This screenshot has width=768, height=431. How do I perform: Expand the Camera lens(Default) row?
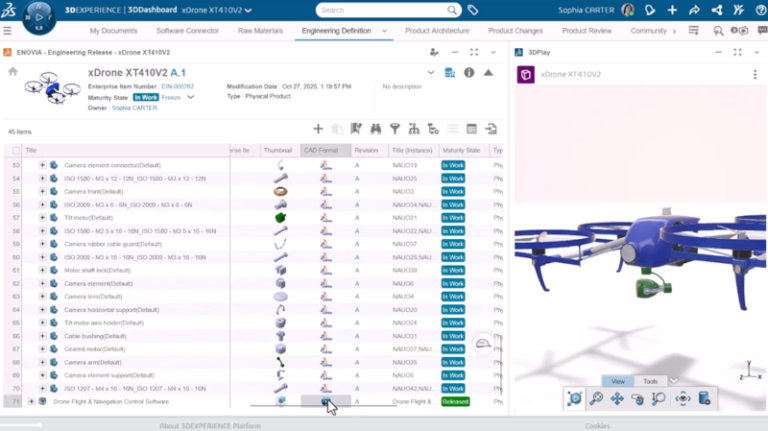(43, 296)
